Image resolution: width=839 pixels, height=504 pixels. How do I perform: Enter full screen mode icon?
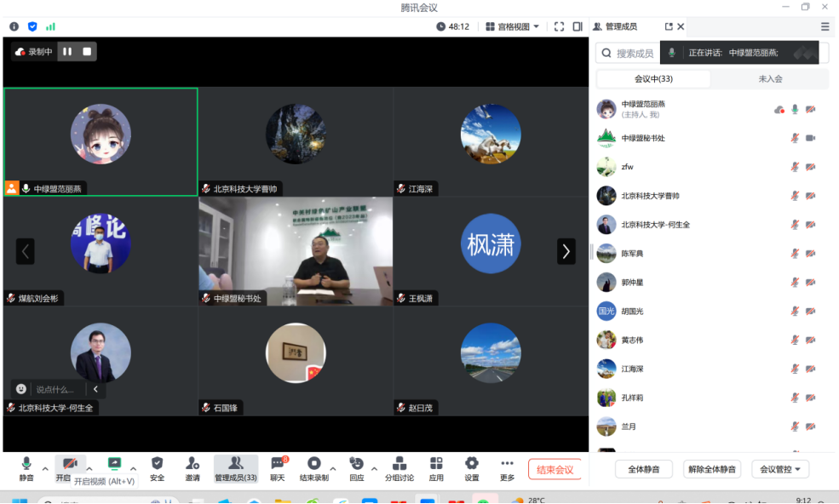coord(559,26)
